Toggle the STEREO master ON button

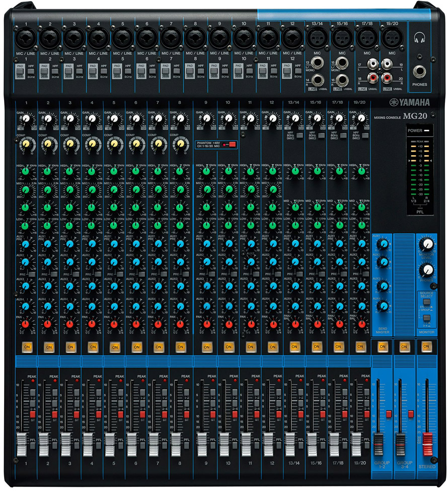426,346
